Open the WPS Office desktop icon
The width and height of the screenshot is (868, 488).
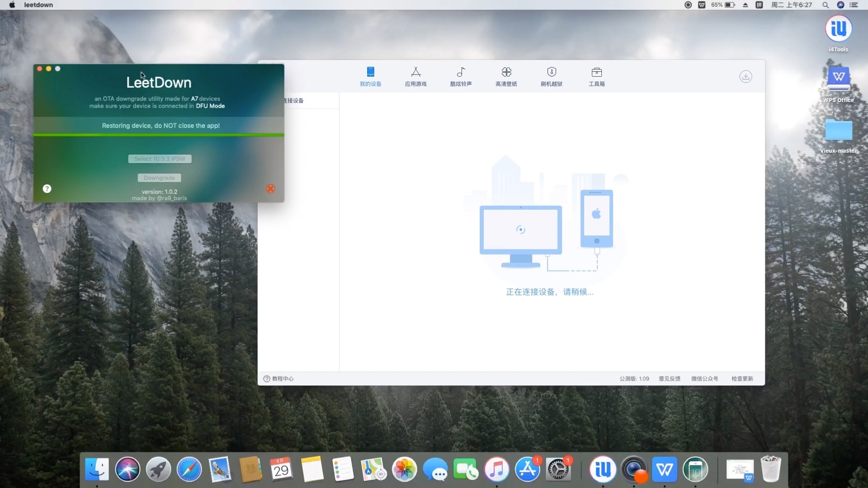pyautogui.click(x=838, y=84)
